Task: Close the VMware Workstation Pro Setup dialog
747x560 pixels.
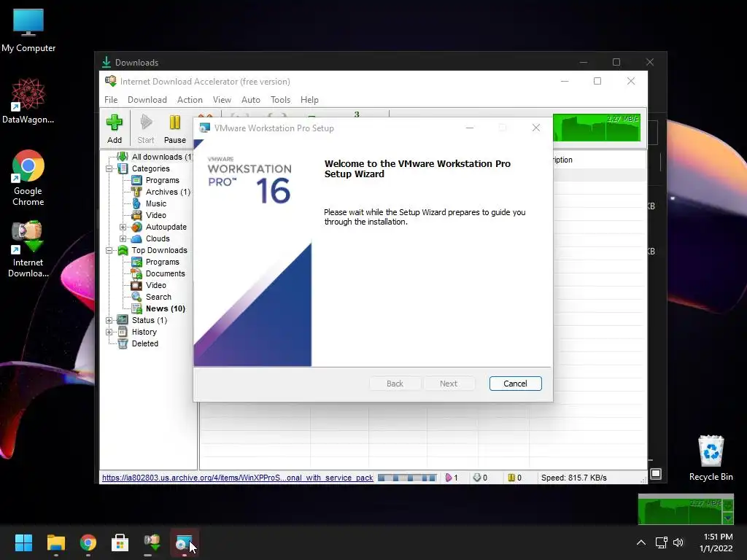Action: coord(536,128)
